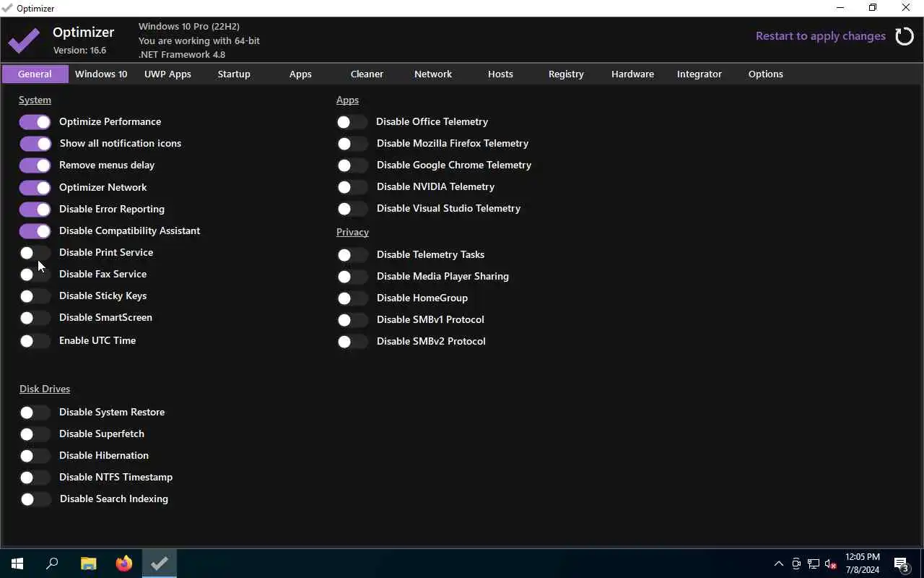The width and height of the screenshot is (924, 578).
Task: Select the General tab
Action: point(35,74)
